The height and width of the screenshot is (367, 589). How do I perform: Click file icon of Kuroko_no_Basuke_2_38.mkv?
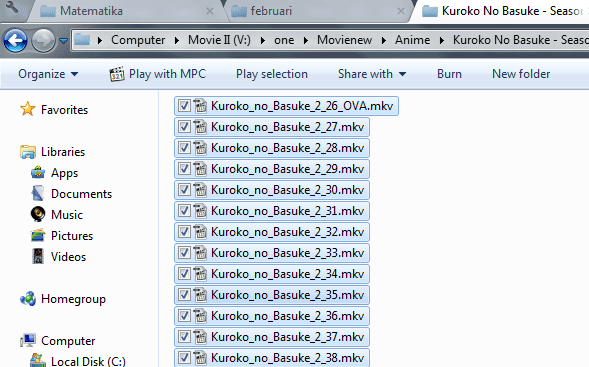[200, 358]
